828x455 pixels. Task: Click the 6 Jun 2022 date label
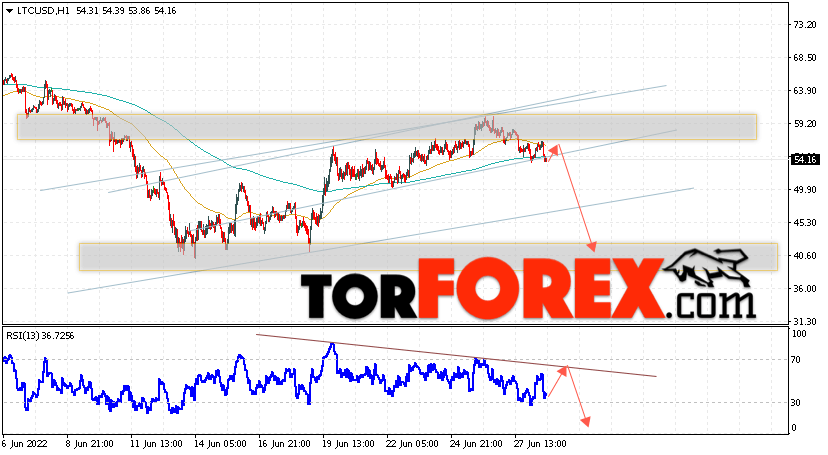25,444
